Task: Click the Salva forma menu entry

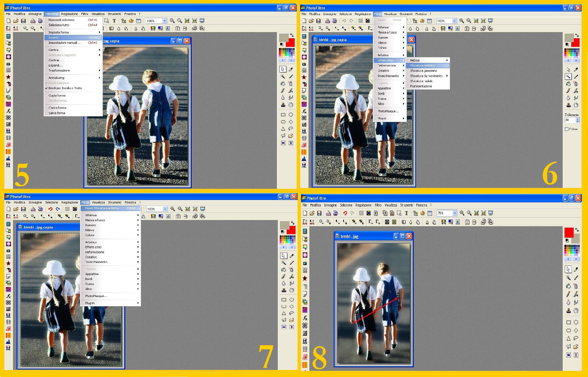Action: [57, 113]
